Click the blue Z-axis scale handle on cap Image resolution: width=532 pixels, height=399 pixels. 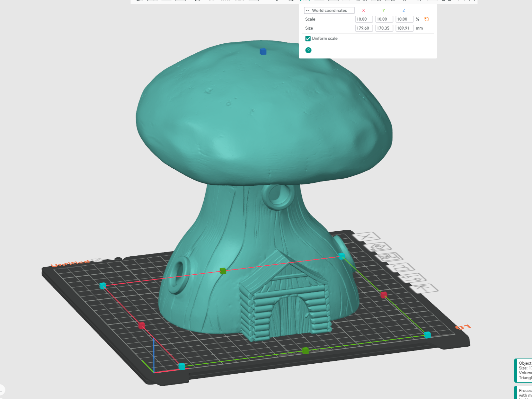coord(263,51)
